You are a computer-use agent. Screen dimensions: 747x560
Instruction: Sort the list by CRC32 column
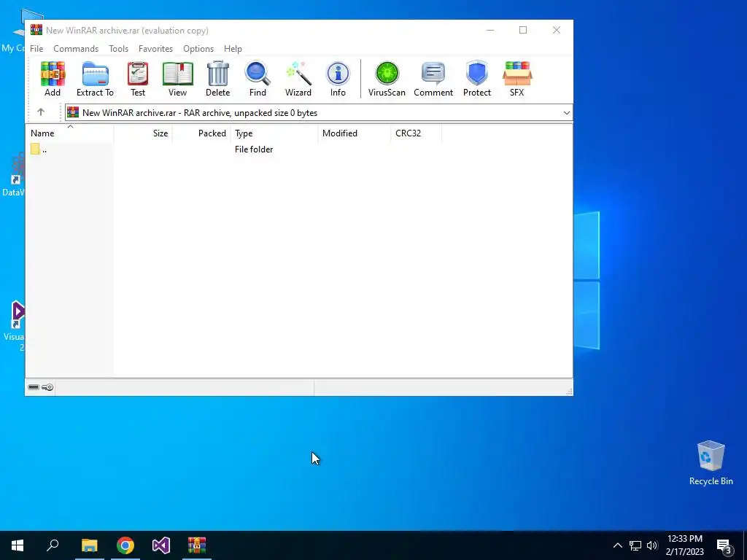pyautogui.click(x=416, y=133)
